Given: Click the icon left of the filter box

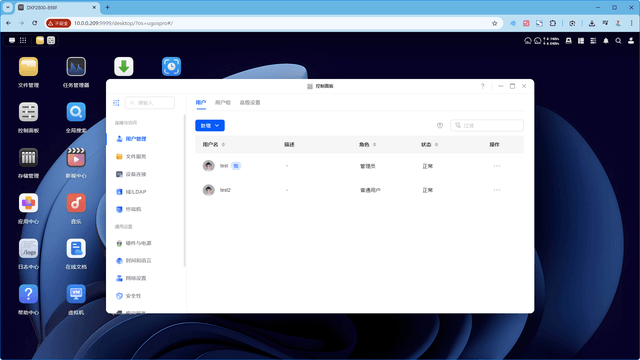Looking at the screenshot, I should pyautogui.click(x=440, y=126).
